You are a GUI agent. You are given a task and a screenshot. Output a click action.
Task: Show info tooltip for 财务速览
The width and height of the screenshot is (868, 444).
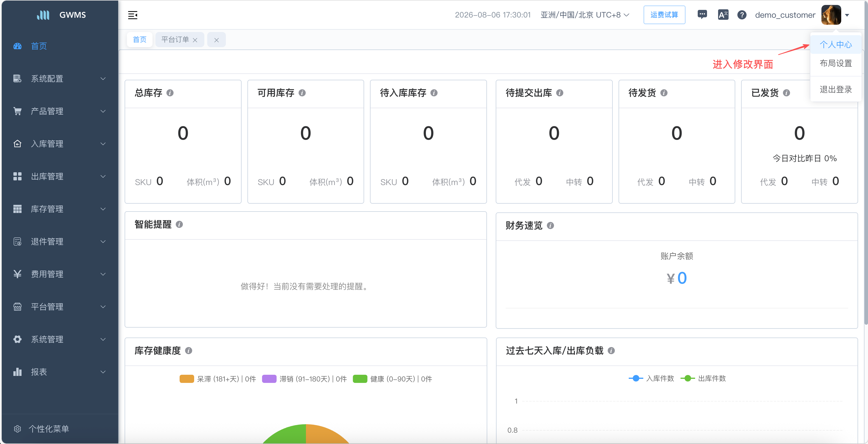(550, 226)
